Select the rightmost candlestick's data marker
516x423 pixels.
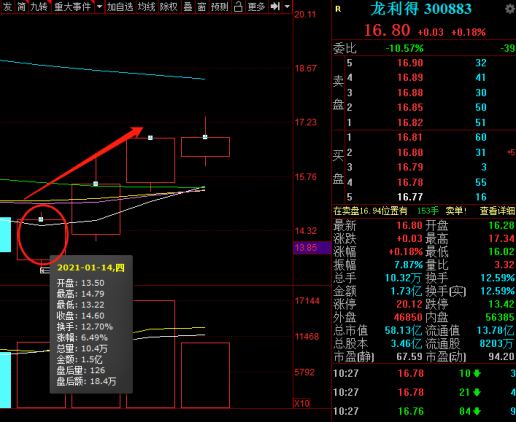[205, 137]
